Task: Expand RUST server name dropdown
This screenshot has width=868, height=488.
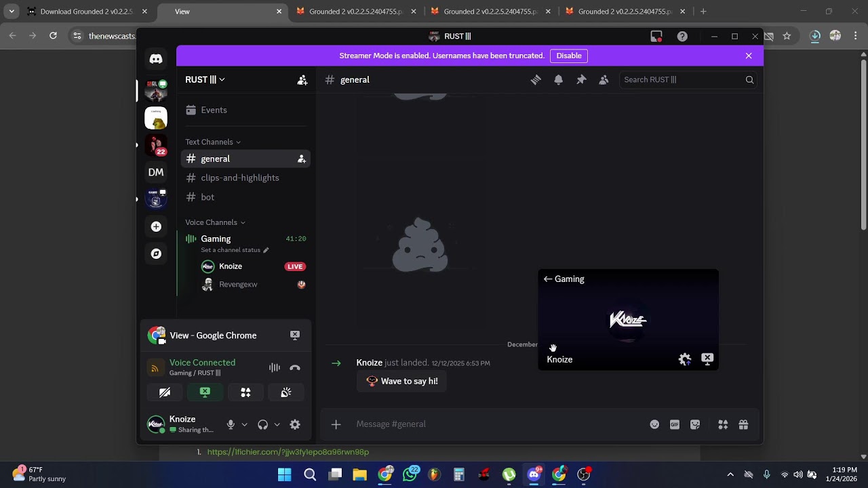Action: click(205, 80)
